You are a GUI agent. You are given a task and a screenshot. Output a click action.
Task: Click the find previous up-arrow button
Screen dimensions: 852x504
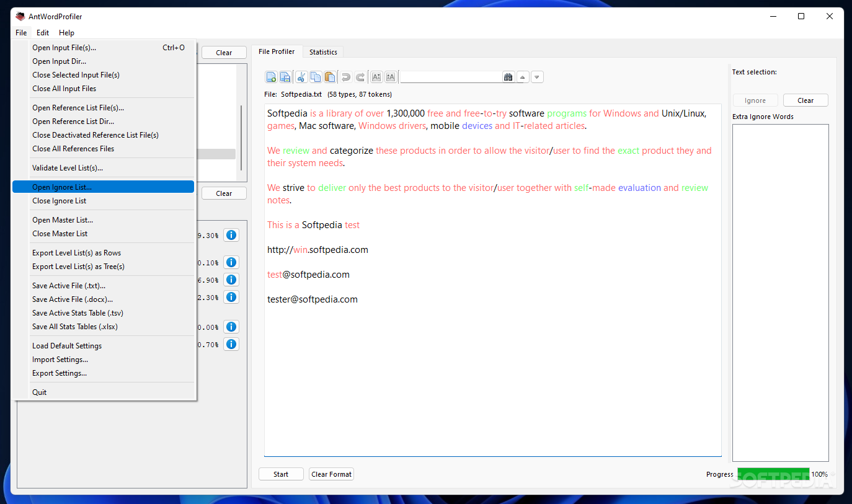coord(523,77)
